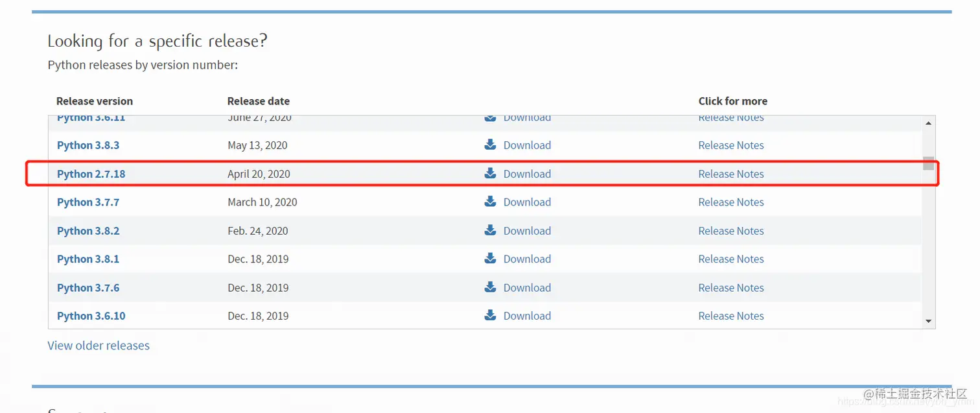Viewport: 980px width, 413px height.
Task: Open the Python 2.7.18 release link
Action: (91, 174)
